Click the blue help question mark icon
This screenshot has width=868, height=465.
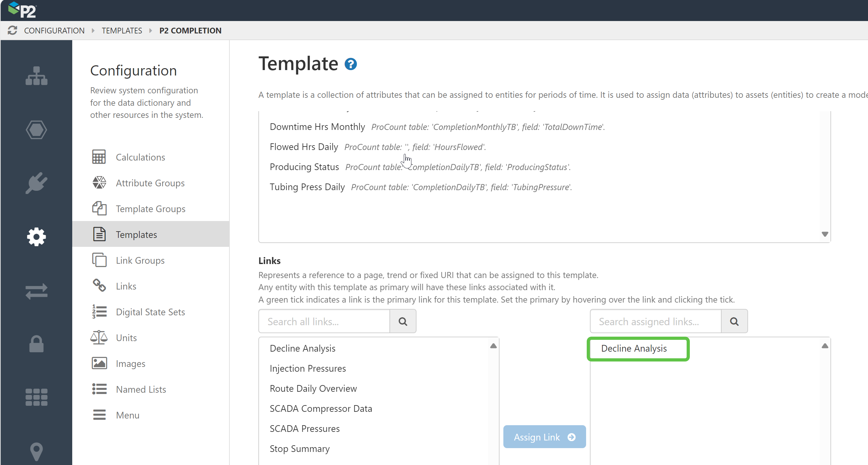pos(350,64)
